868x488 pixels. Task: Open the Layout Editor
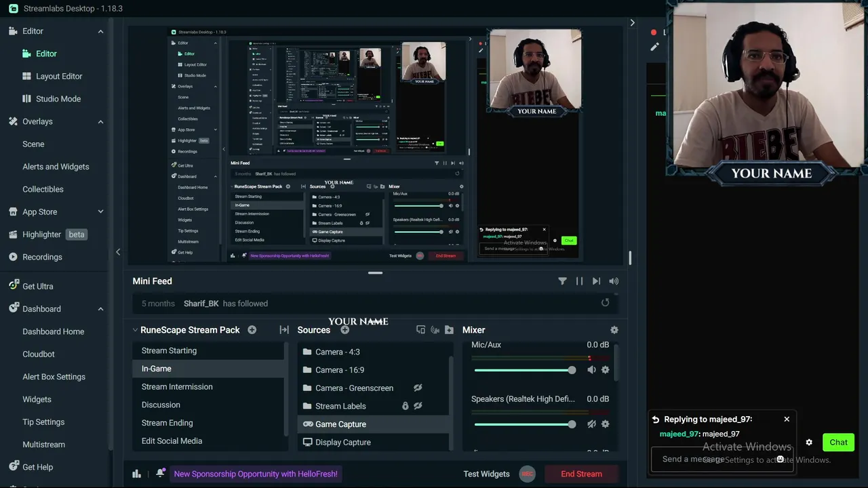(x=59, y=76)
